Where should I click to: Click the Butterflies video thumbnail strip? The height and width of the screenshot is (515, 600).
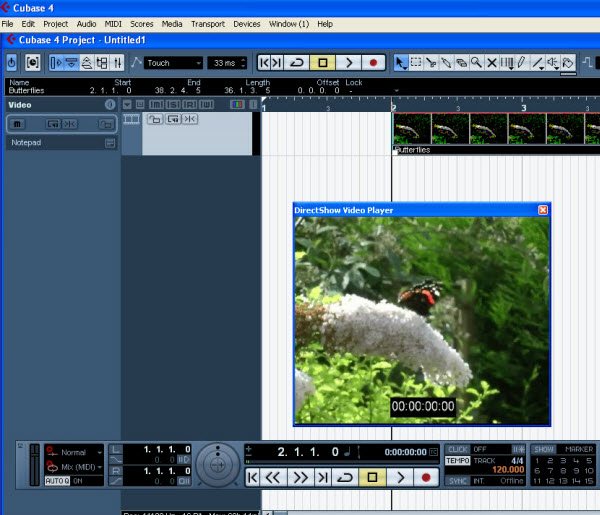496,129
